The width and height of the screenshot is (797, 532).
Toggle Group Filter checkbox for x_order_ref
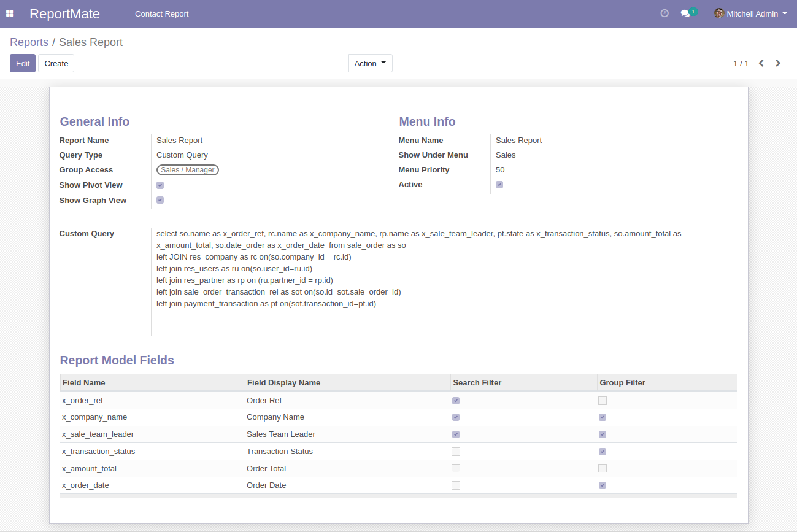click(x=603, y=401)
